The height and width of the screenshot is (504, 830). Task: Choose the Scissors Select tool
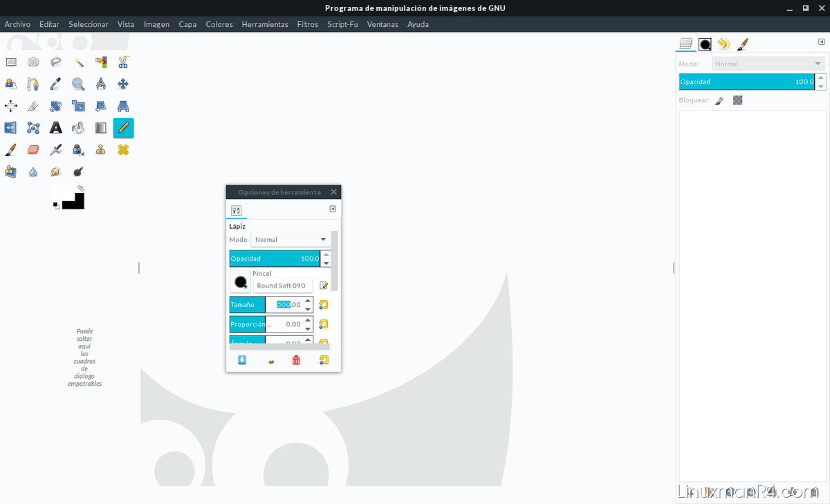[x=123, y=62]
